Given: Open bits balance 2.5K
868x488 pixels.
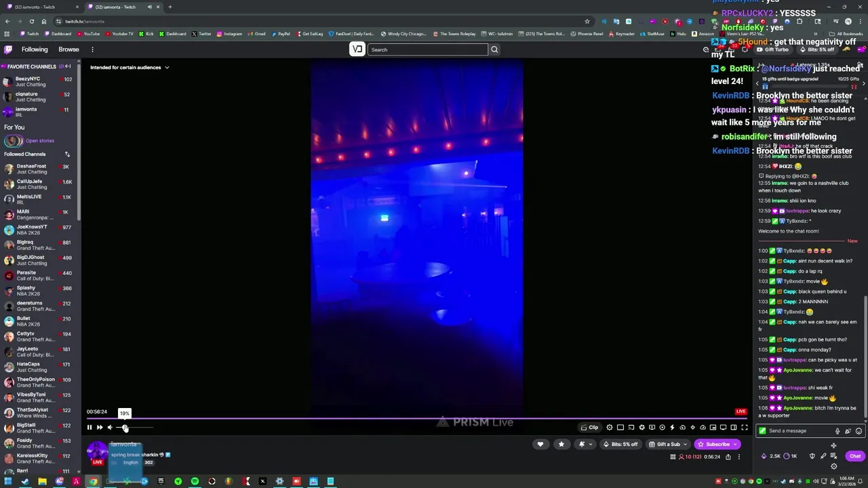Looking at the screenshot, I should tap(772, 456).
